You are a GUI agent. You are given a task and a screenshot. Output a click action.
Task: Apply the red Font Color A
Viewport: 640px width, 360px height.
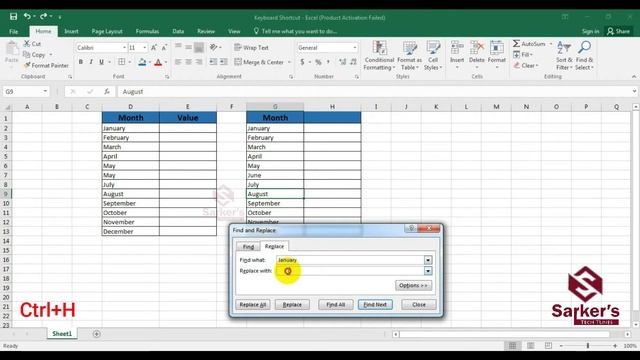[x=158, y=62]
